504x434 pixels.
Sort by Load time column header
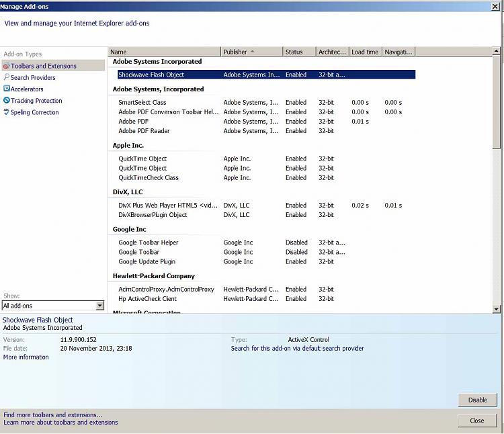[366, 52]
